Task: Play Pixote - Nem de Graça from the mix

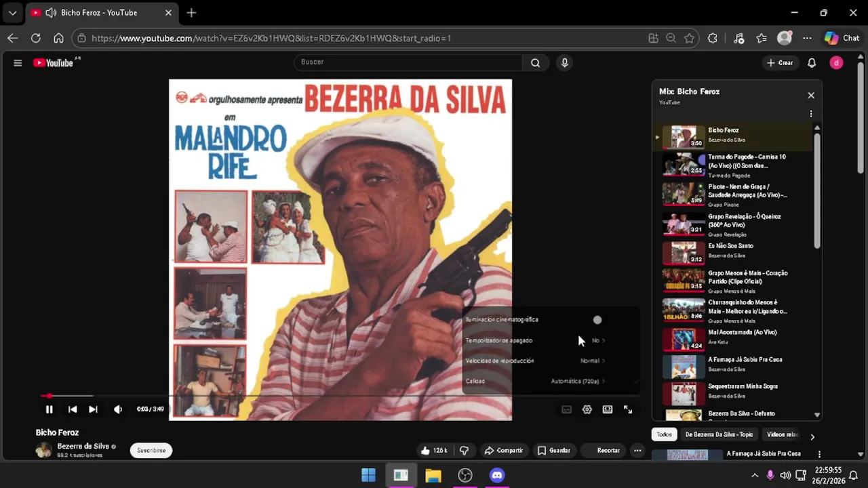Action: coord(732,195)
